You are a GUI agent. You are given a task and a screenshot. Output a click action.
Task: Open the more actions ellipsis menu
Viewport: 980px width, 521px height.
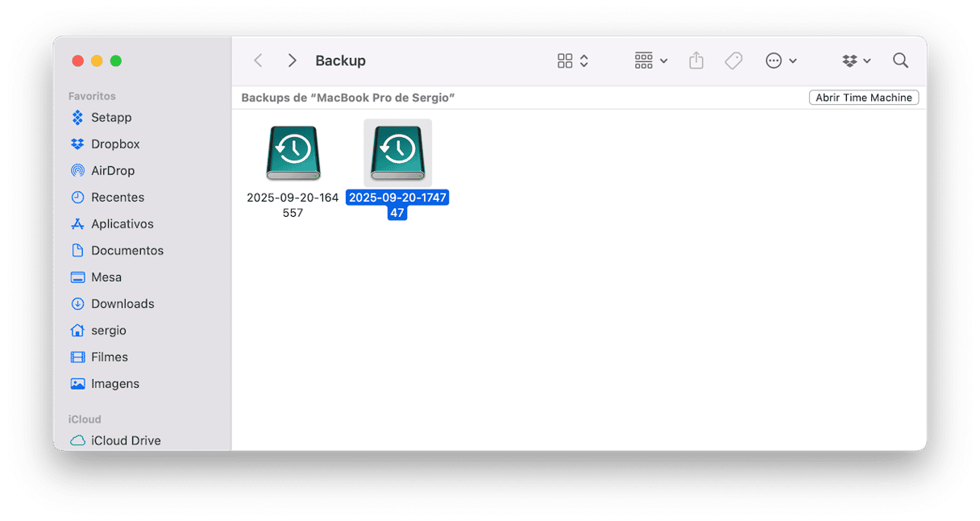click(781, 60)
